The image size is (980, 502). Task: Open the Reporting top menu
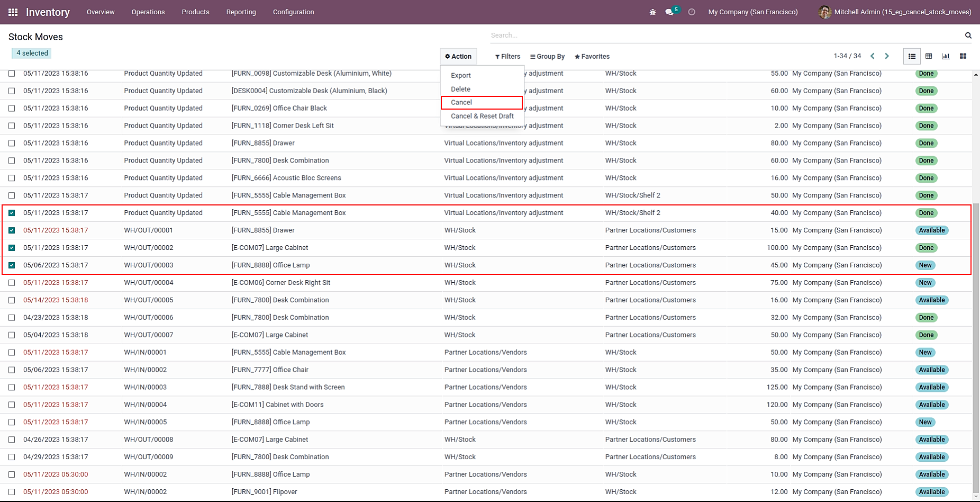pyautogui.click(x=241, y=12)
